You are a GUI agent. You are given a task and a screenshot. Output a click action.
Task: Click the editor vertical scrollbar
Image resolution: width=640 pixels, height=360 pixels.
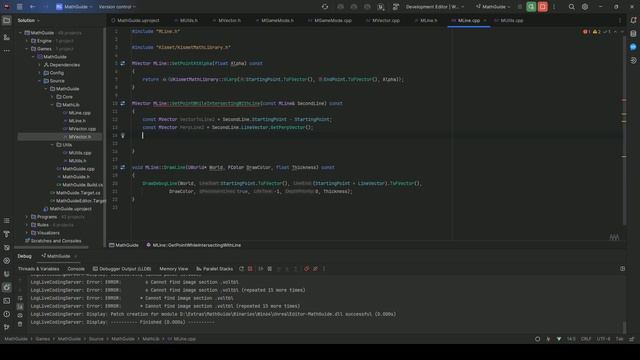[x=624, y=131]
